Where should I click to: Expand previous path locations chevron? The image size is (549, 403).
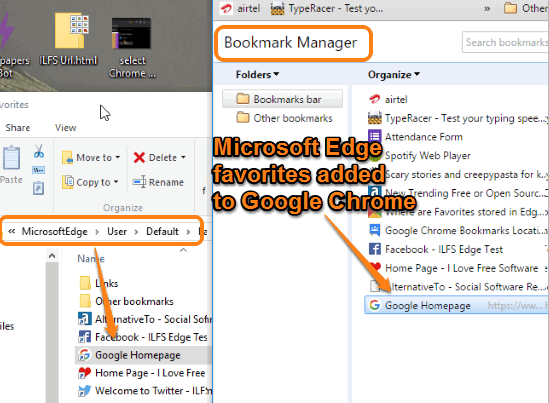click(x=12, y=231)
